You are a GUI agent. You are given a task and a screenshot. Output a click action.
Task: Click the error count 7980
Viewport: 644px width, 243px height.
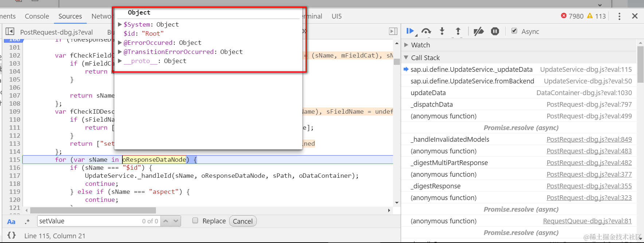click(x=576, y=16)
